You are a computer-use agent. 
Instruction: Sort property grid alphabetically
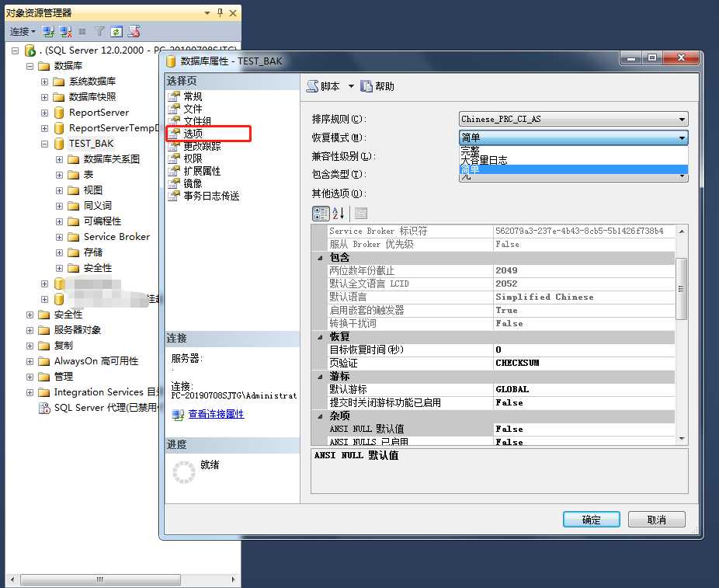338,214
